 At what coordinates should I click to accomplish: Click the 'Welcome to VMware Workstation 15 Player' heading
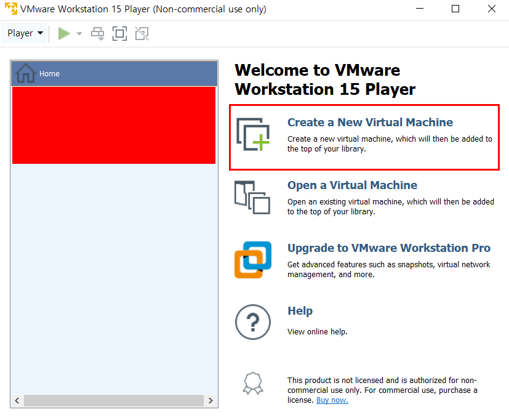(325, 79)
